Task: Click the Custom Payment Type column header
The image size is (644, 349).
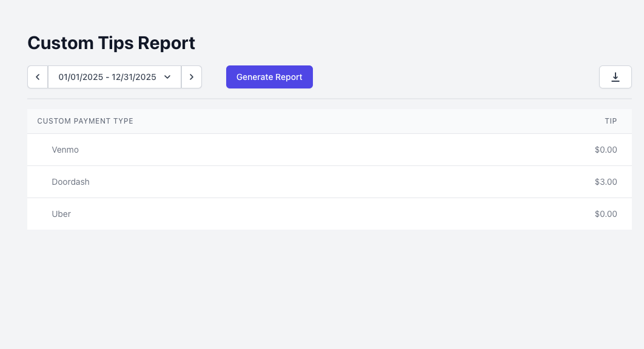Action: tap(86, 121)
